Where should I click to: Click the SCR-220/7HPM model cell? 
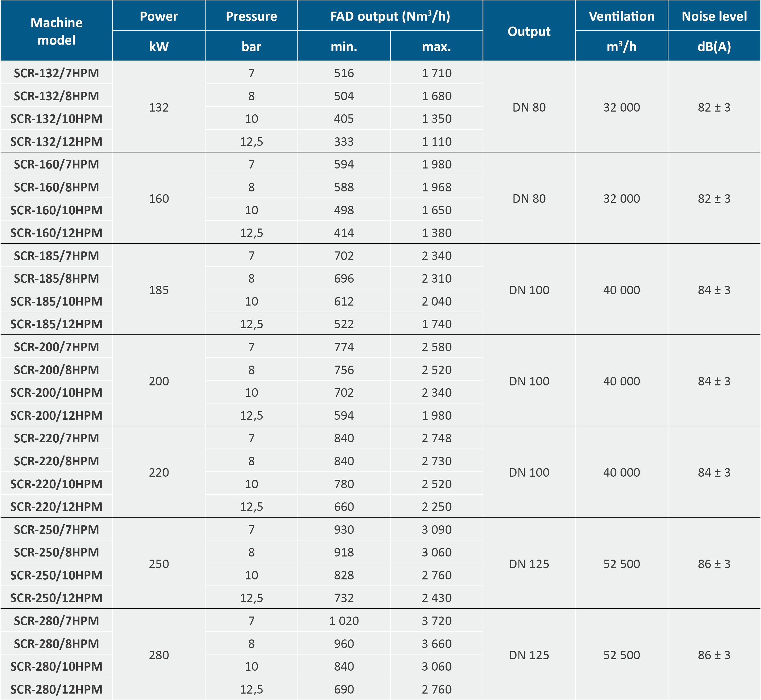click(56, 438)
